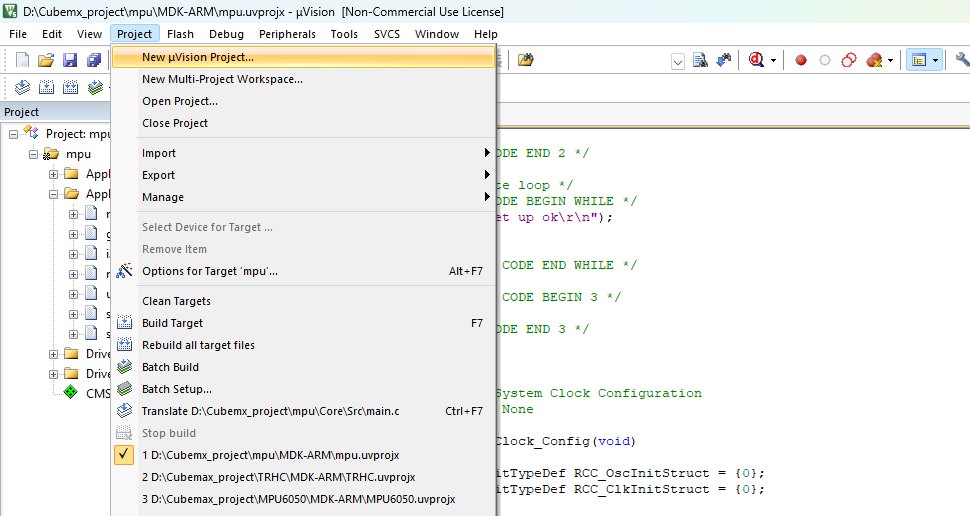
Task: Click the green CMSIS component diamond icon
Action: click(71, 392)
